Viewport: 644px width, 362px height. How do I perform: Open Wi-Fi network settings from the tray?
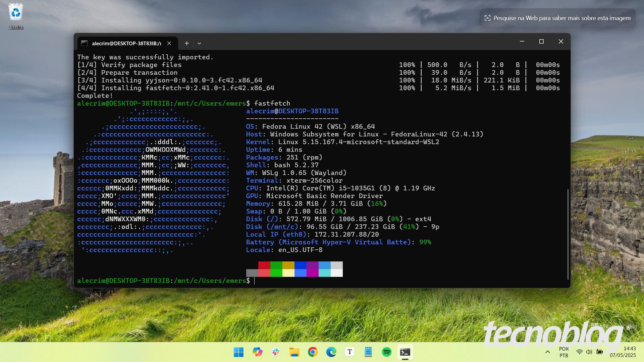pyautogui.click(x=579, y=352)
